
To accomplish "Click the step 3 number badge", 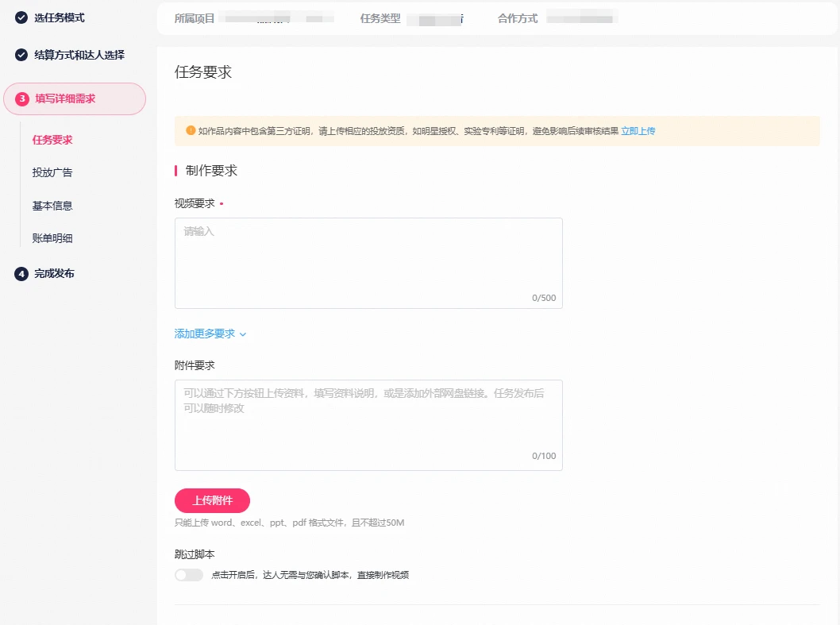I will [22, 99].
